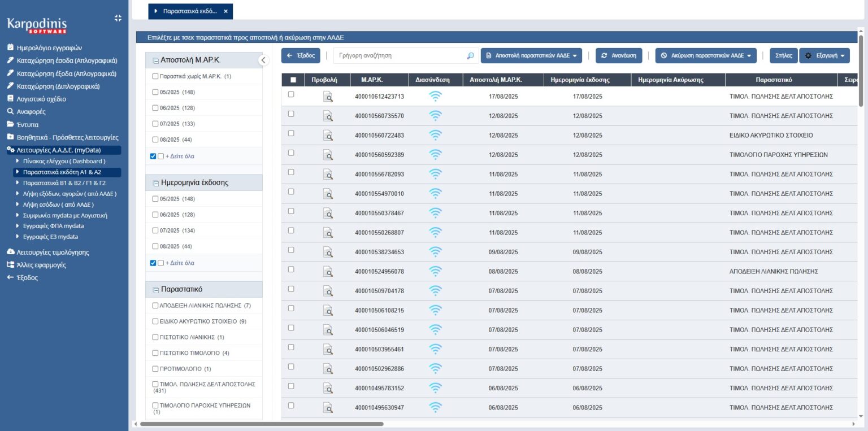
Task: Collapse the Ημερομηνία έκδοσης filter group
Action: 156,183
